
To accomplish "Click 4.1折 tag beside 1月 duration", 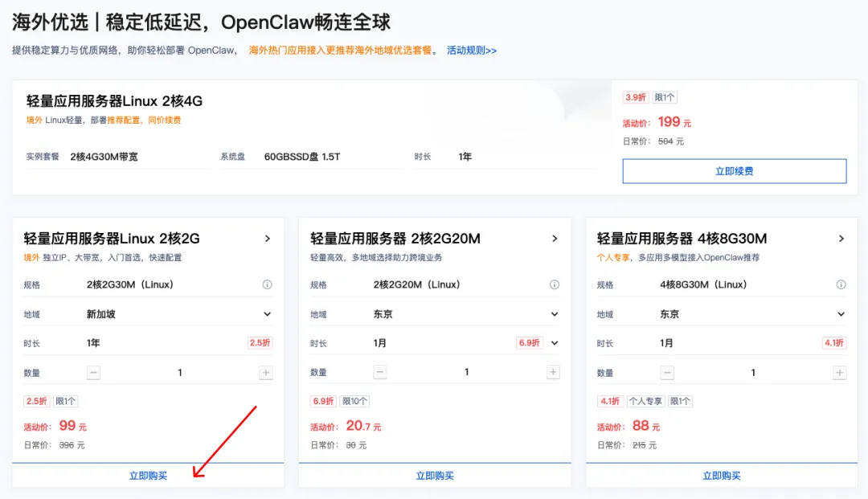I will pos(833,343).
